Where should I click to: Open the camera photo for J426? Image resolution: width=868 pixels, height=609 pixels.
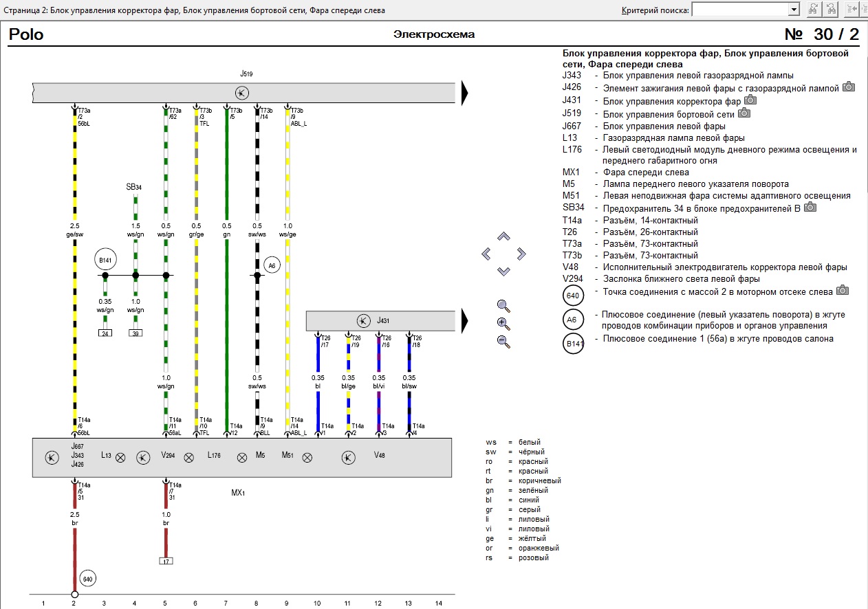(x=849, y=87)
